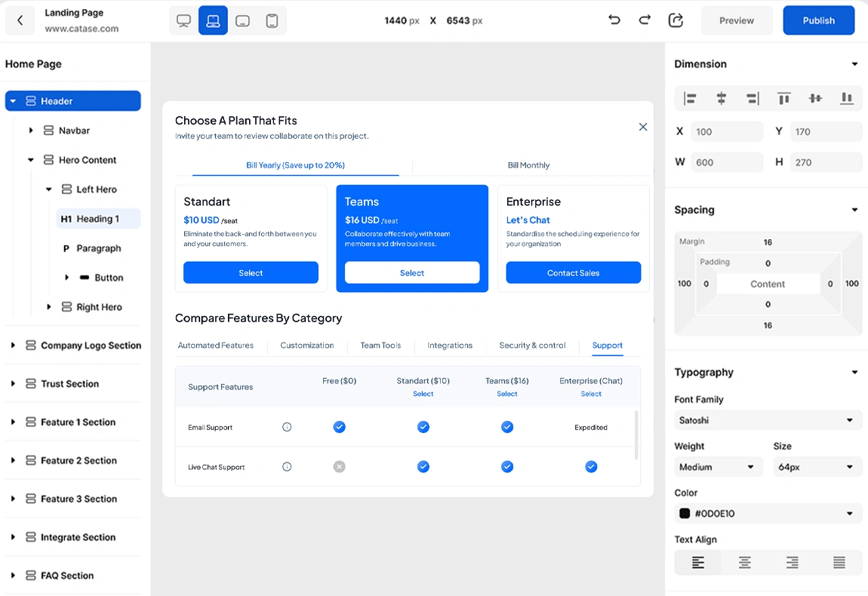Click the Publish button
Image resolution: width=868 pixels, height=596 pixels.
[818, 20]
